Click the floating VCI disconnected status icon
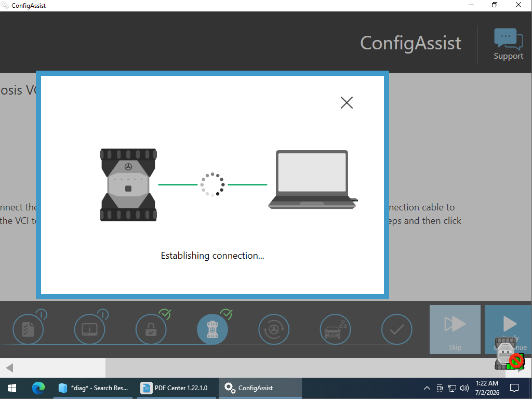 pyautogui.click(x=509, y=353)
